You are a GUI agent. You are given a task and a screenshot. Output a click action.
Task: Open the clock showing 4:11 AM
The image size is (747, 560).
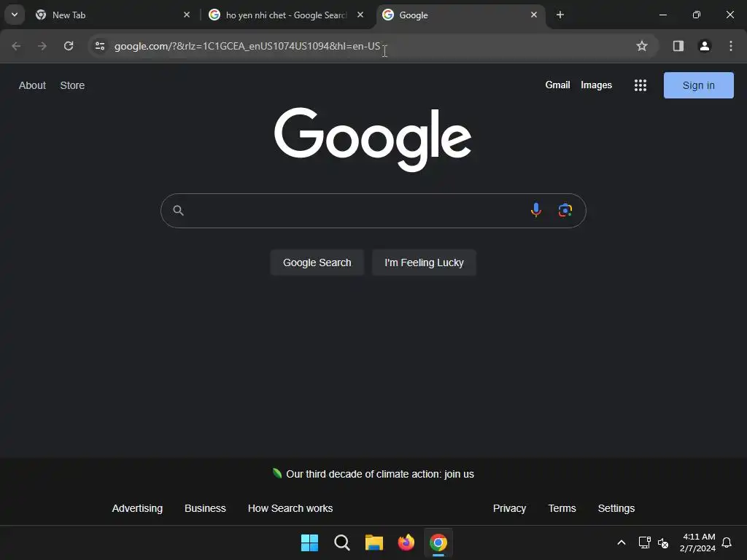(x=698, y=542)
